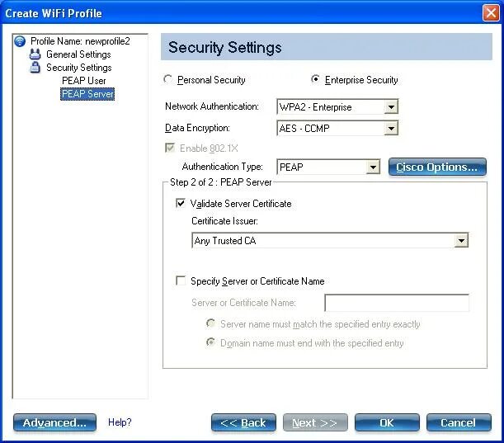Click the Data Encryption: label
The width and height of the screenshot is (504, 443).
click(197, 128)
